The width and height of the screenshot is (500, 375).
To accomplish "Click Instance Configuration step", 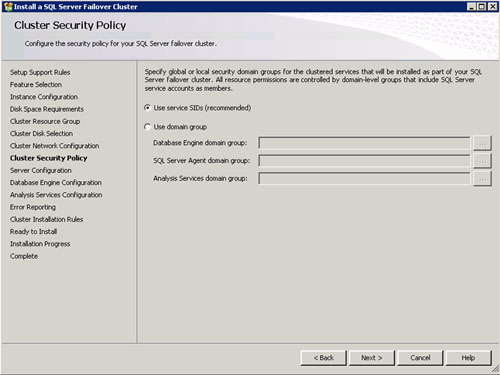I will point(44,97).
